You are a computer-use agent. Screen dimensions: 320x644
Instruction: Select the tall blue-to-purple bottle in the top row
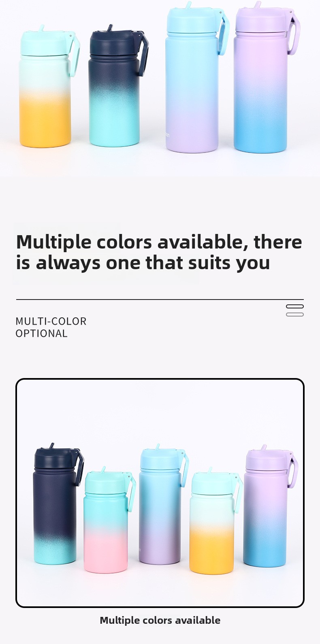(x=196, y=77)
